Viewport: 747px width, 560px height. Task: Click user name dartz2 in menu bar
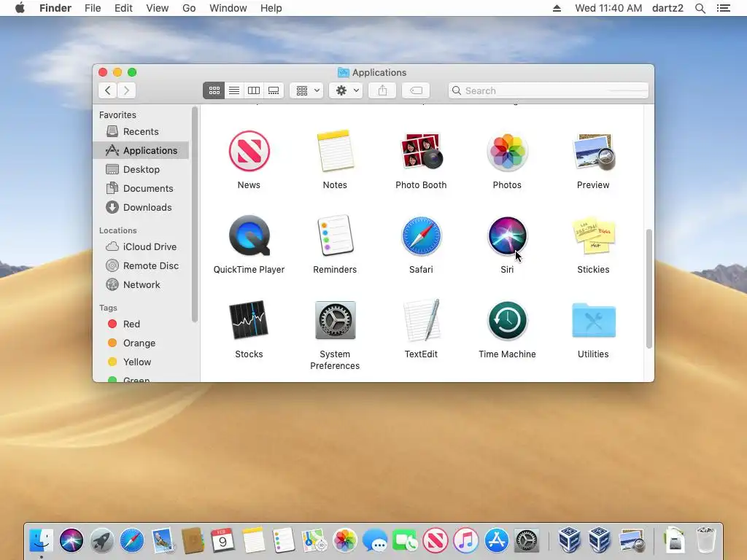(667, 8)
